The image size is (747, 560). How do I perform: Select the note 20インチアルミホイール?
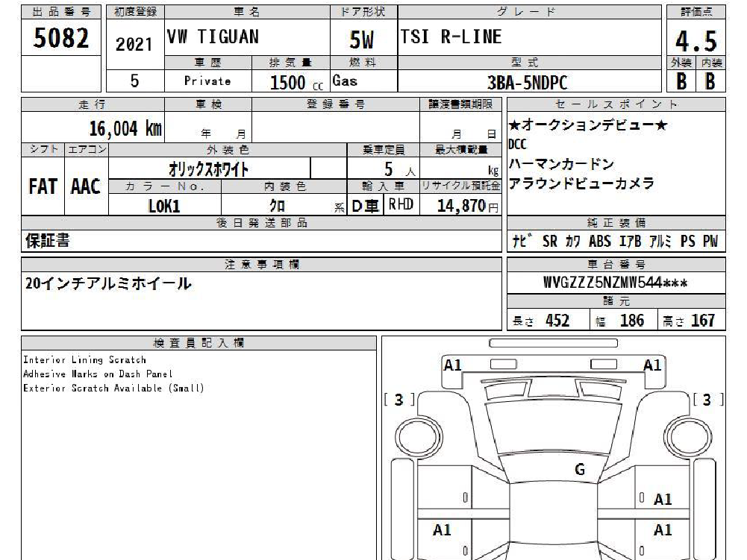[108, 284]
